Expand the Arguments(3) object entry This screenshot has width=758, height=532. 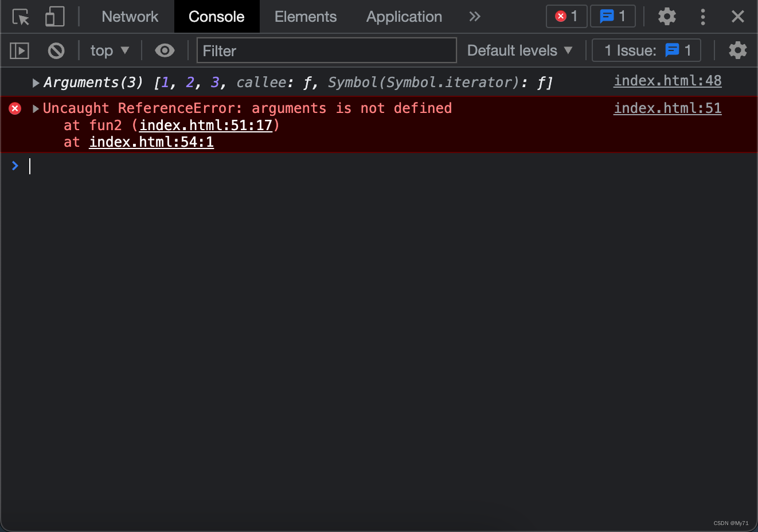(36, 83)
